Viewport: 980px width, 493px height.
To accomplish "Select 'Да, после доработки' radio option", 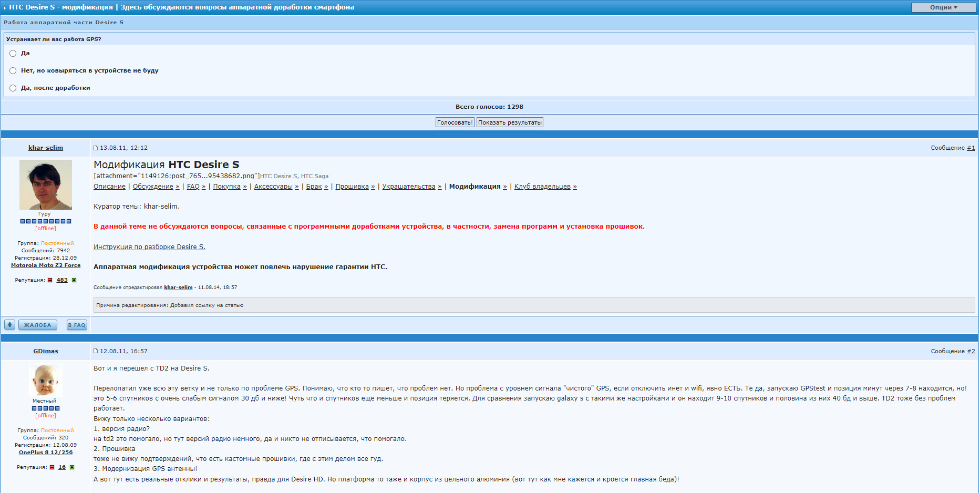I will (13, 88).
